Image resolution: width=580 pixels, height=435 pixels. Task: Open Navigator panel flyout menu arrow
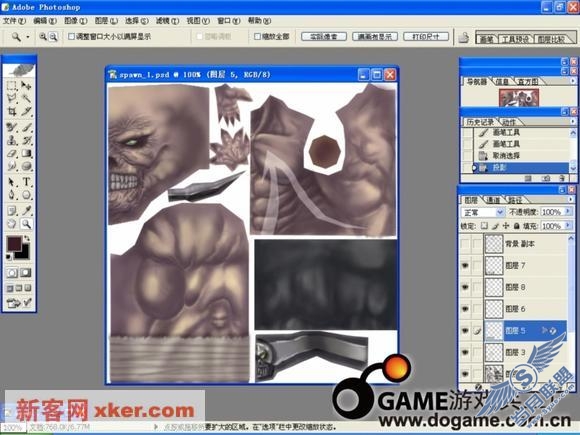[x=573, y=81]
